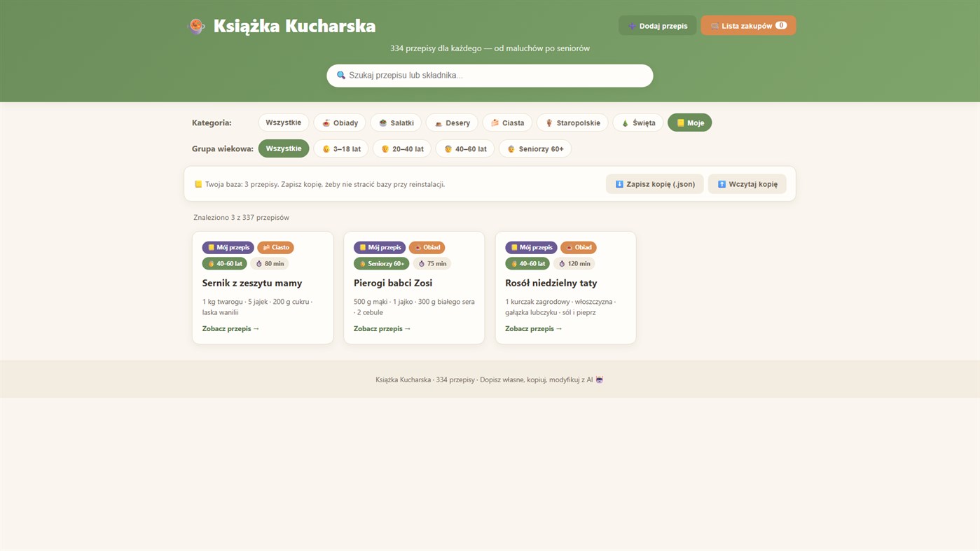Open Zobacz przepis link for Rosół niedzielny taty

coord(534,328)
